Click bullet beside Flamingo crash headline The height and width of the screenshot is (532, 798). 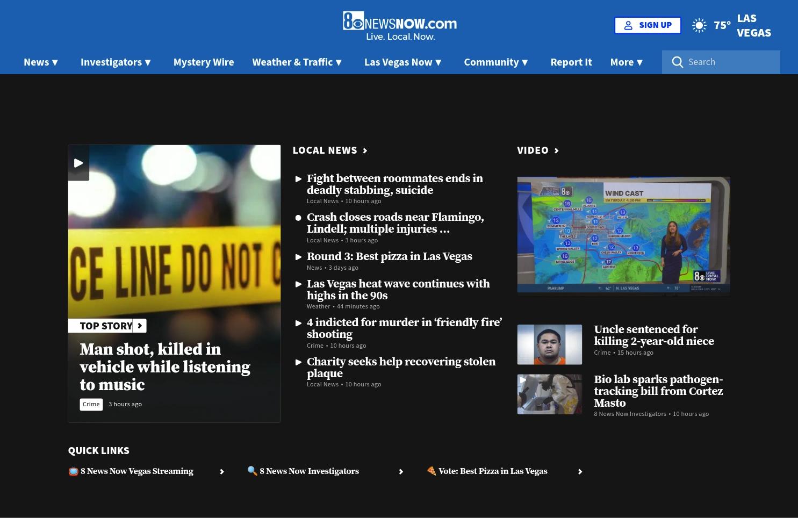298,218
